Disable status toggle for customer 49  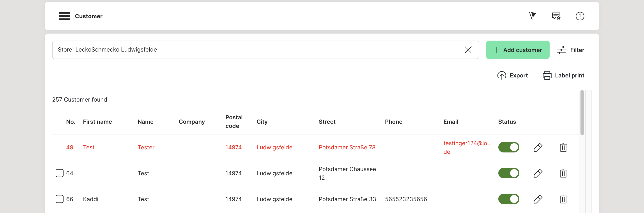click(508, 147)
